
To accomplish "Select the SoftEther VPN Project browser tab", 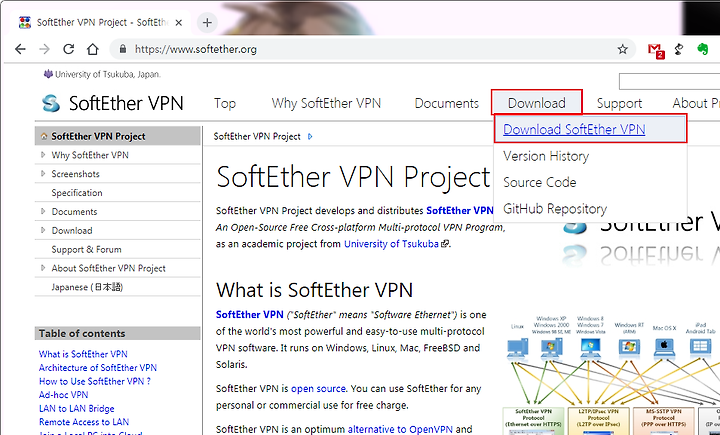I will point(102,23).
